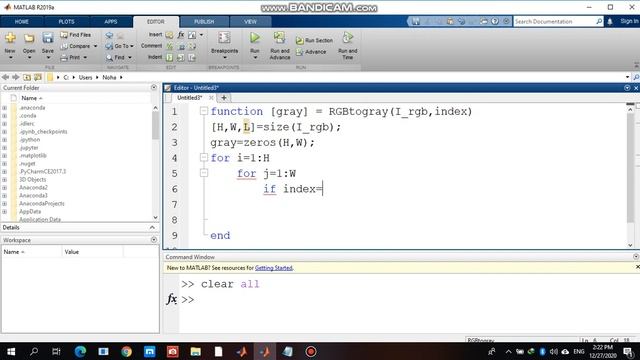Viewport: 640px width, 360px height.
Task: Click the Save disk icon
Action: coord(48,38)
